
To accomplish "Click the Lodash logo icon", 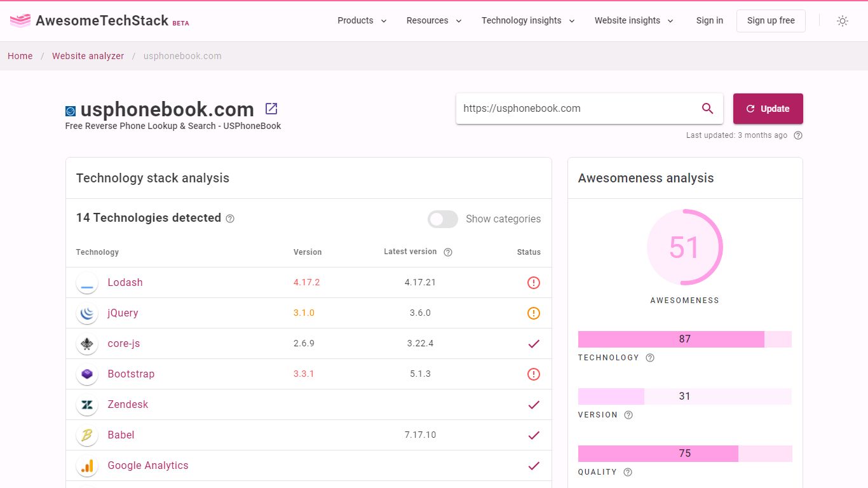I will point(87,283).
